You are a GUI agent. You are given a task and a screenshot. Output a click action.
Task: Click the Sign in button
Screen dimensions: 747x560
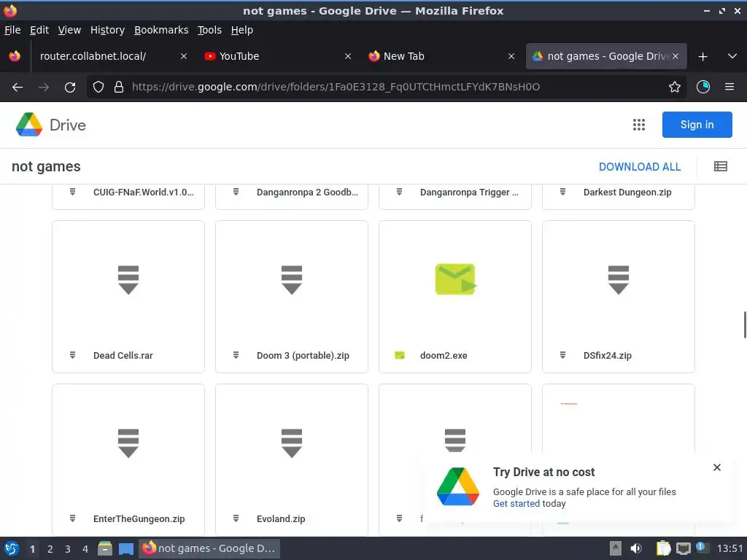click(697, 125)
